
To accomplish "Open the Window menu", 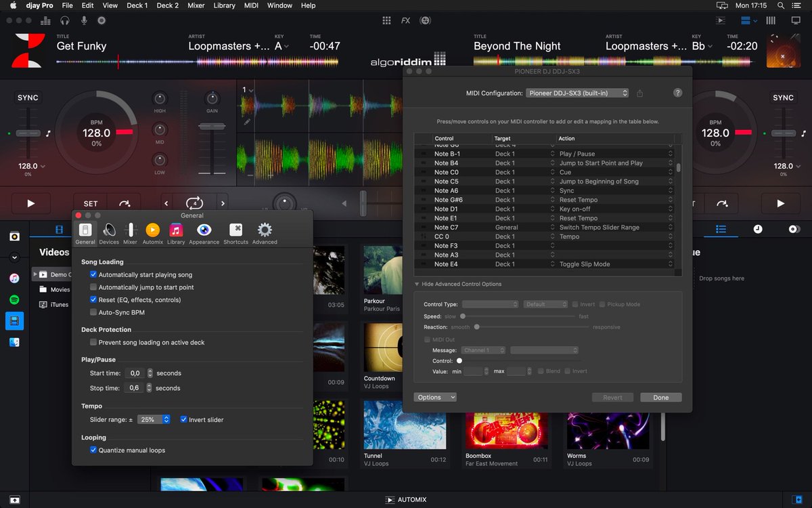I will point(279,5).
